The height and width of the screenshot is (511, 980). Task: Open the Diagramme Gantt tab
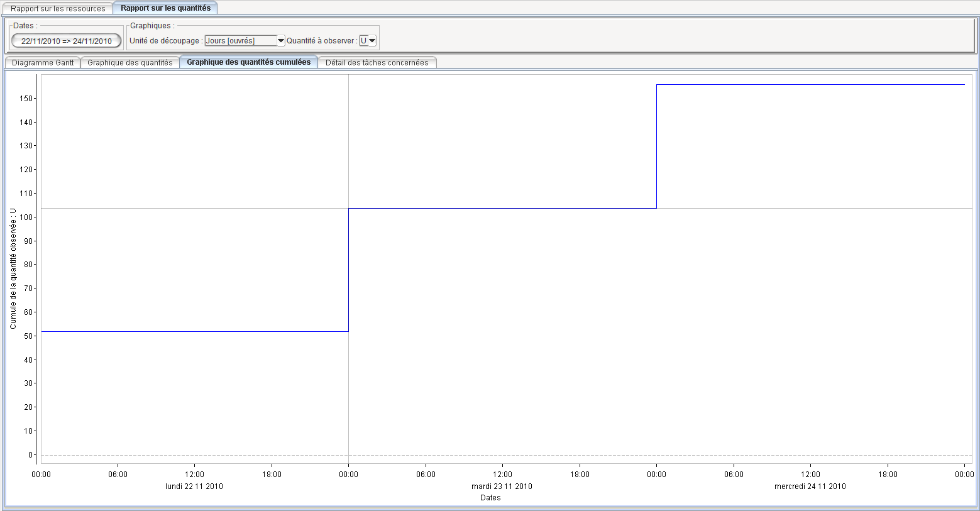tap(43, 62)
